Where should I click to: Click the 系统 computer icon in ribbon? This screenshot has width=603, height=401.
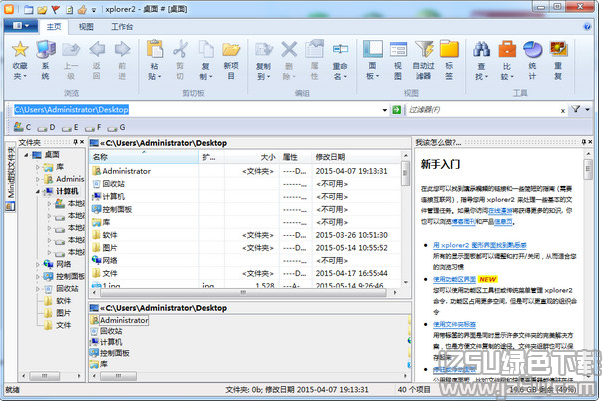[x=45, y=49]
